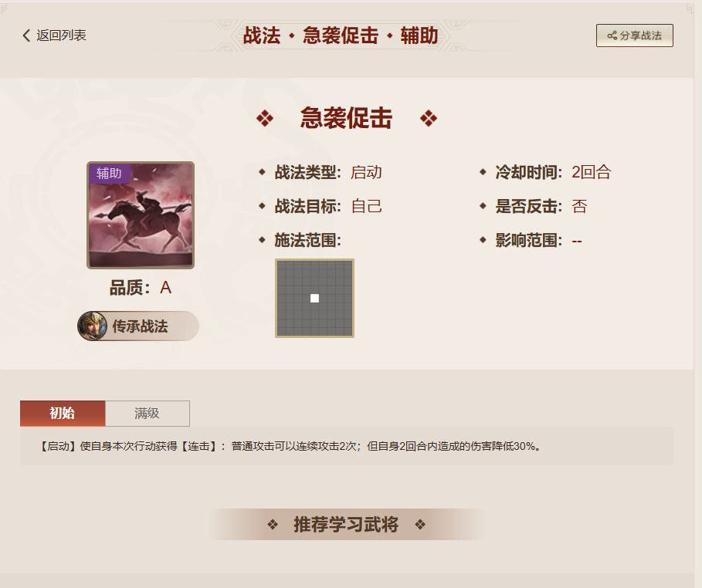Click the share icon in 分享战法
Image resolution: width=702 pixels, height=588 pixels.
(612, 35)
